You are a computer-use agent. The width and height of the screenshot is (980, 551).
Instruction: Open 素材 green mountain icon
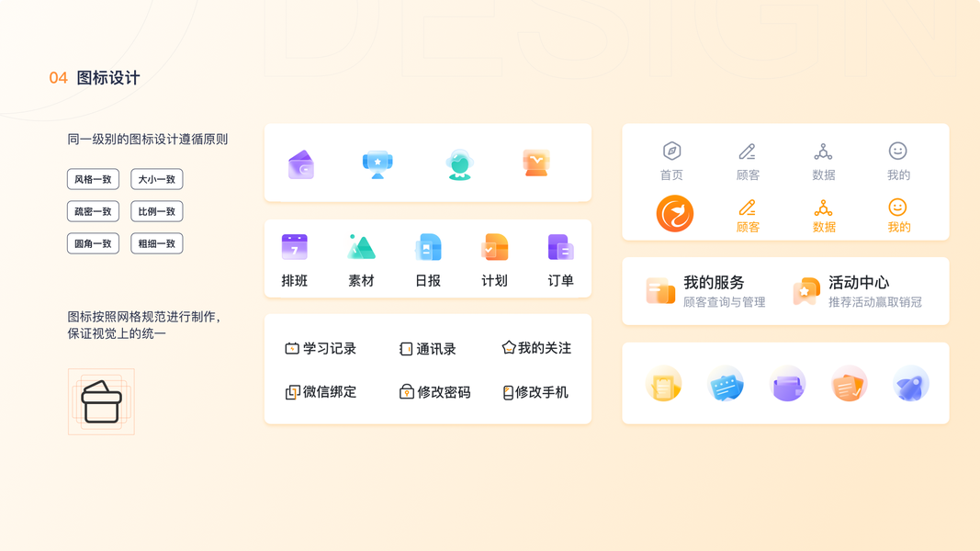point(361,247)
